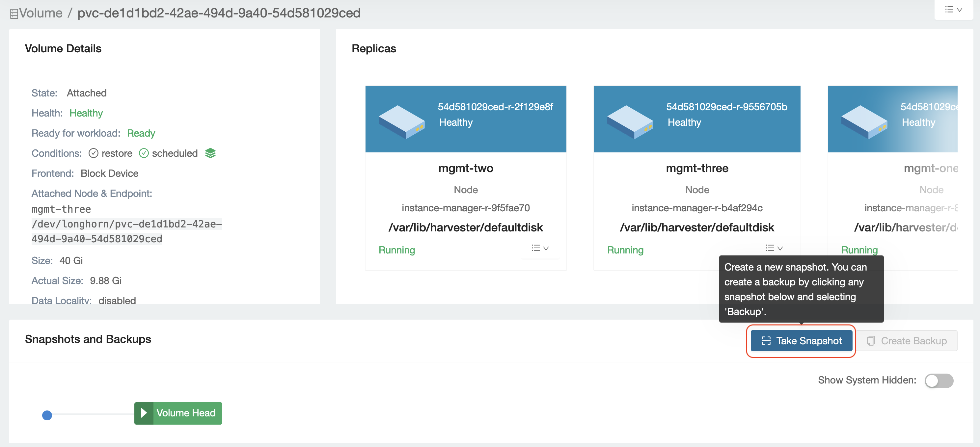Open the mgmt-two replica actions dropdown
This screenshot has width=980, height=447.
tap(540, 248)
